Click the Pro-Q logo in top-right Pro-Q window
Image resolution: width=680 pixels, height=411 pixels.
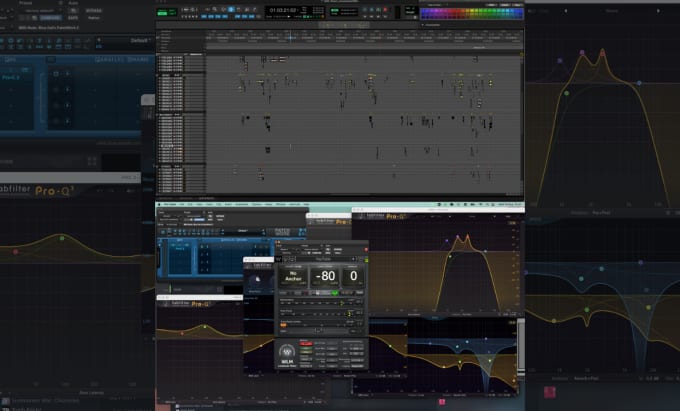tap(397, 216)
